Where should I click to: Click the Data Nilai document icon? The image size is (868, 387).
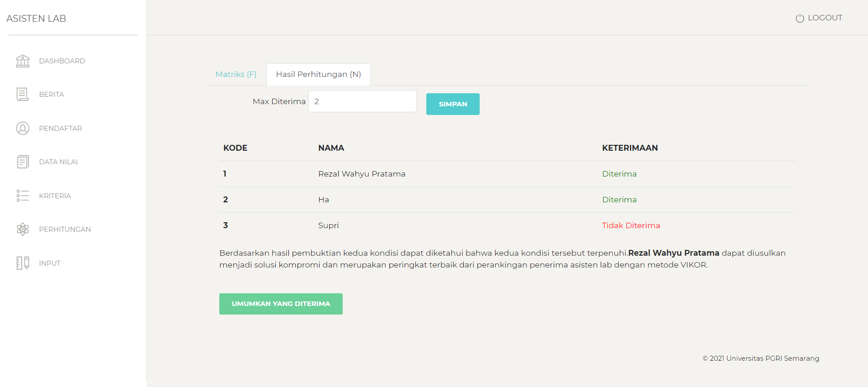point(23,162)
